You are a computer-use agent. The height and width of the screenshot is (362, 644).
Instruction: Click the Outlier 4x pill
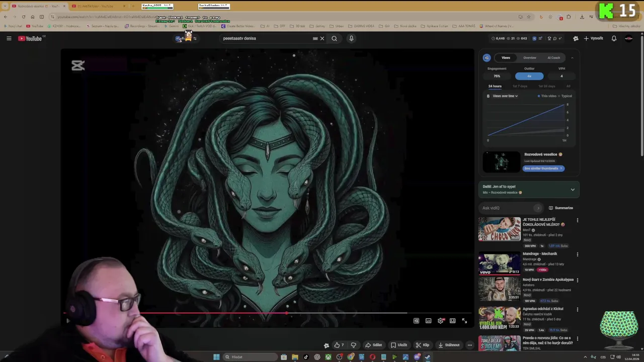529,76
